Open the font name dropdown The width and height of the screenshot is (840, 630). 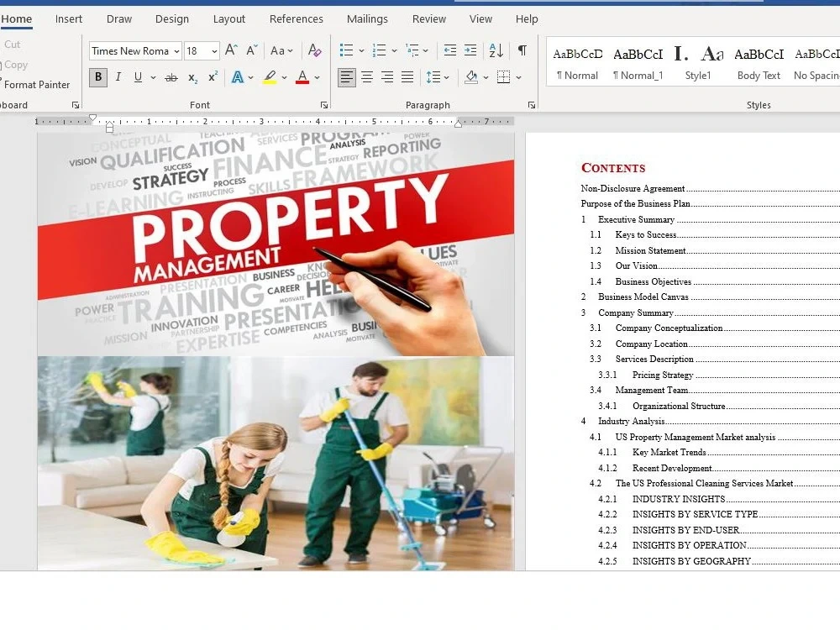pos(177,50)
